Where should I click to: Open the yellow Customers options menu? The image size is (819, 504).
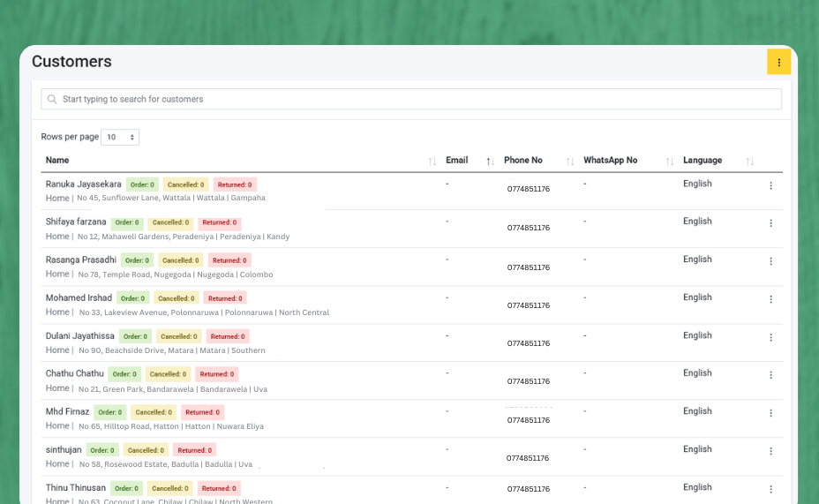[x=778, y=62]
